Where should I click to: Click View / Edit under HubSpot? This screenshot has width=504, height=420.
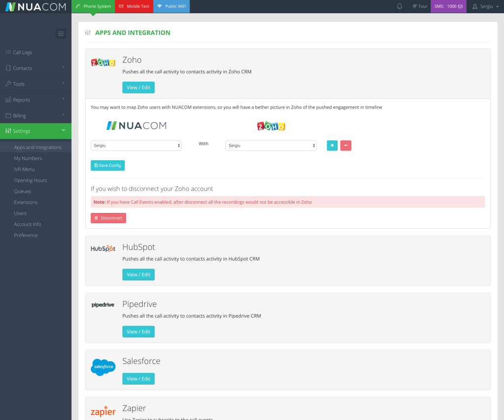pyautogui.click(x=138, y=274)
